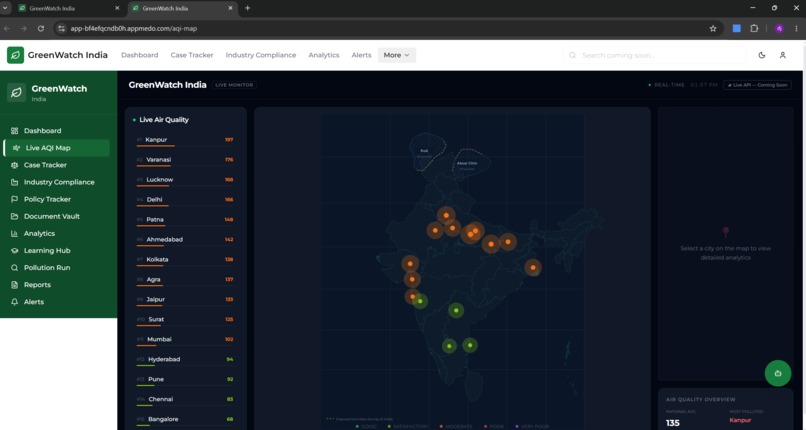Select Patna in the air quality list

tap(185, 220)
